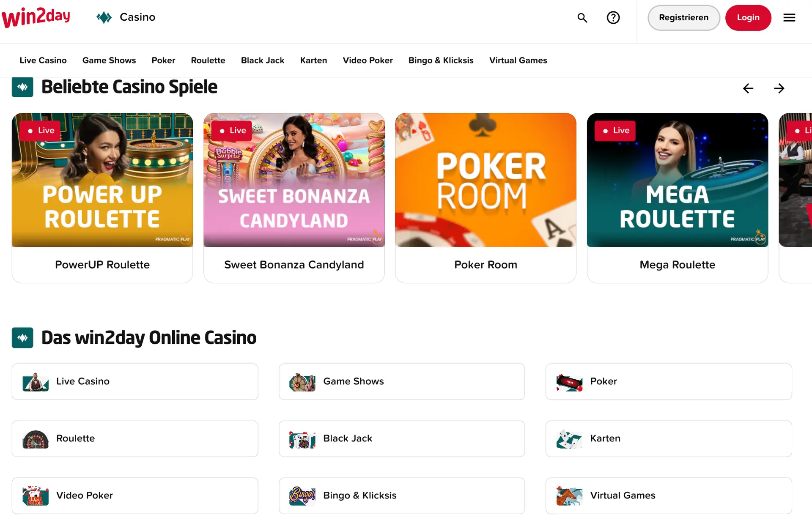Viewport: 812px width, 523px height.
Task: Select the Virtual Games category tile
Action: (669, 496)
